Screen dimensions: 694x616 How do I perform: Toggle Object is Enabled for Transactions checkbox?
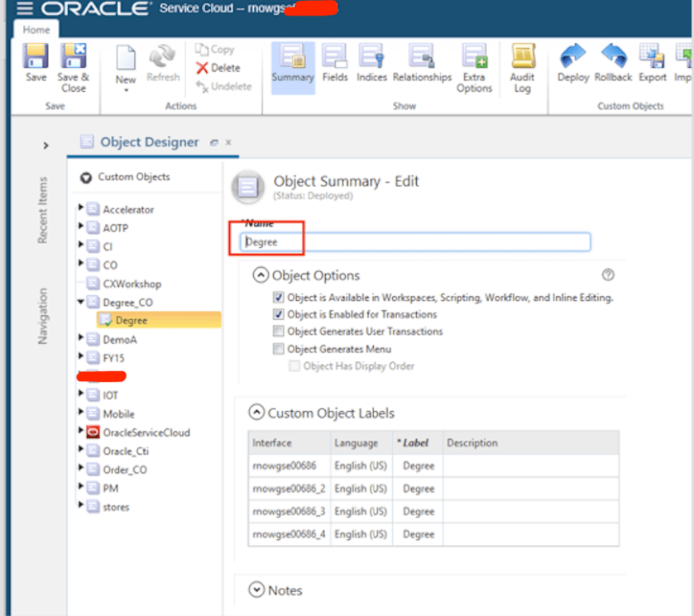click(x=279, y=314)
